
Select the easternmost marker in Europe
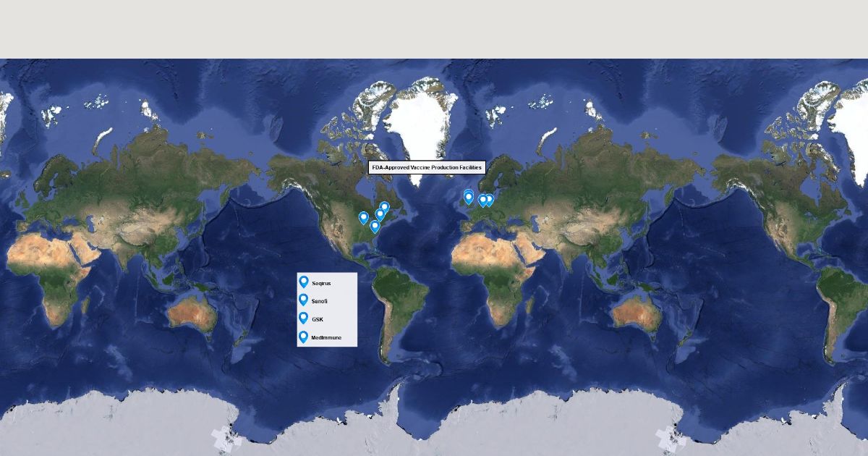pyautogui.click(x=489, y=200)
